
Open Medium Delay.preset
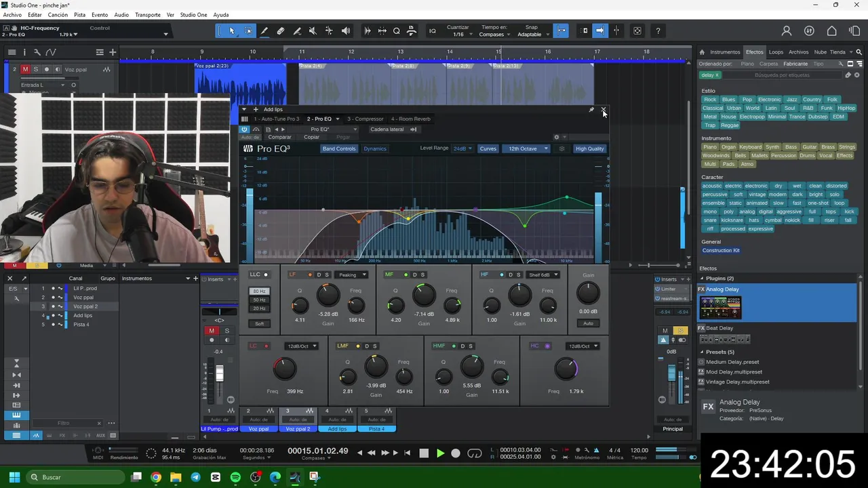(x=732, y=362)
